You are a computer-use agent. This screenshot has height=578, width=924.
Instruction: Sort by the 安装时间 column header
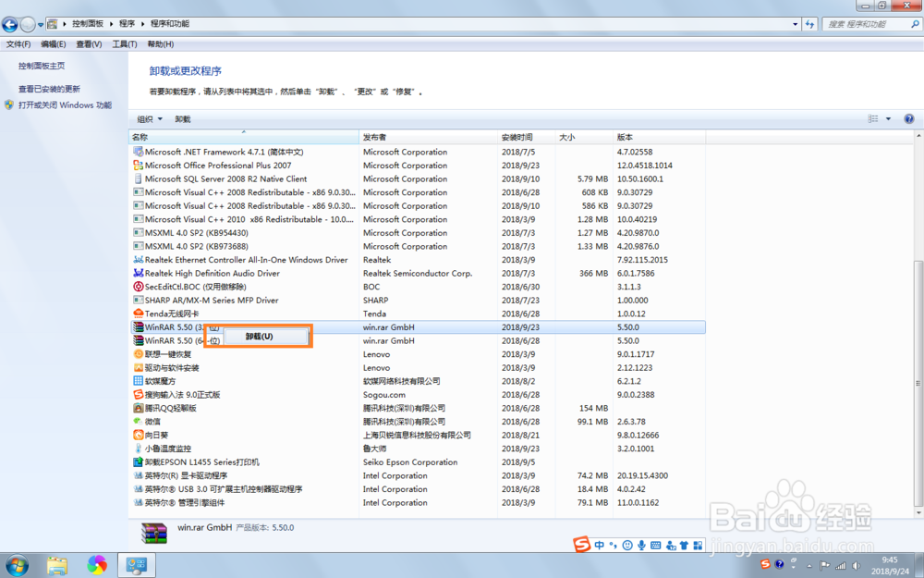(527, 137)
